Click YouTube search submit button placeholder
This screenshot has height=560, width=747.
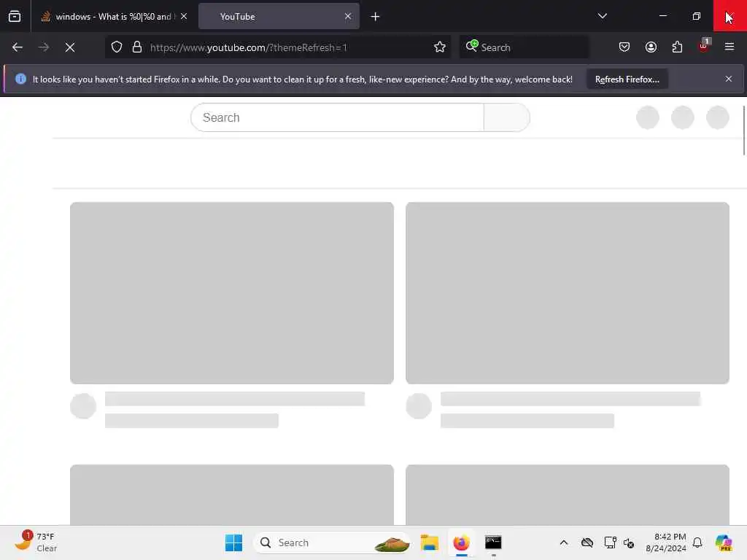[507, 117]
